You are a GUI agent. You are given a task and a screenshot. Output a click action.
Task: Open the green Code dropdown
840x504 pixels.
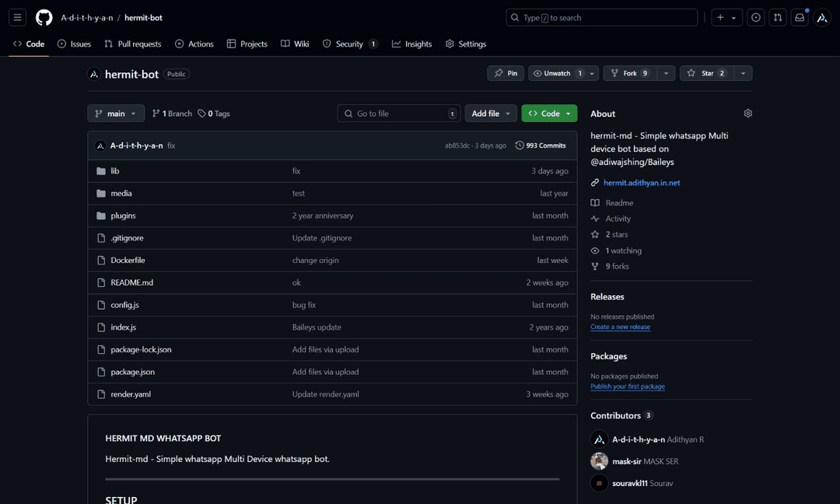click(549, 114)
